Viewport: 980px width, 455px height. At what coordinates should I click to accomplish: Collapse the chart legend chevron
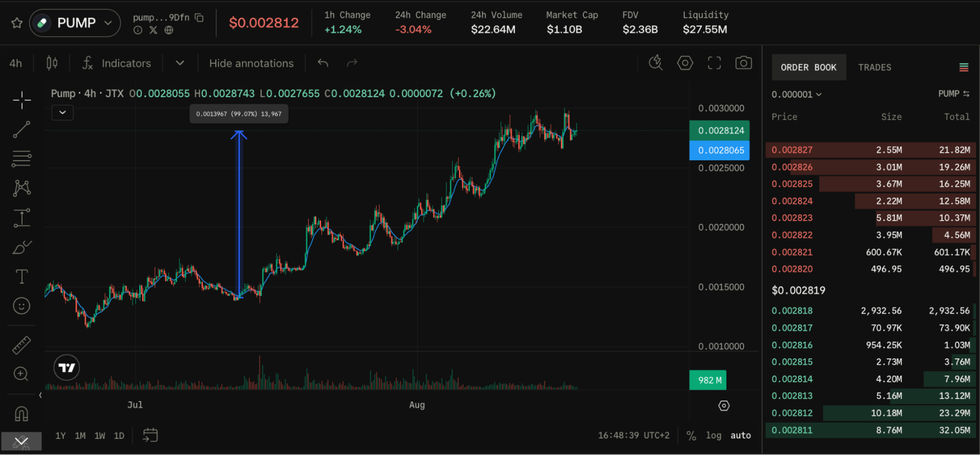click(x=63, y=112)
